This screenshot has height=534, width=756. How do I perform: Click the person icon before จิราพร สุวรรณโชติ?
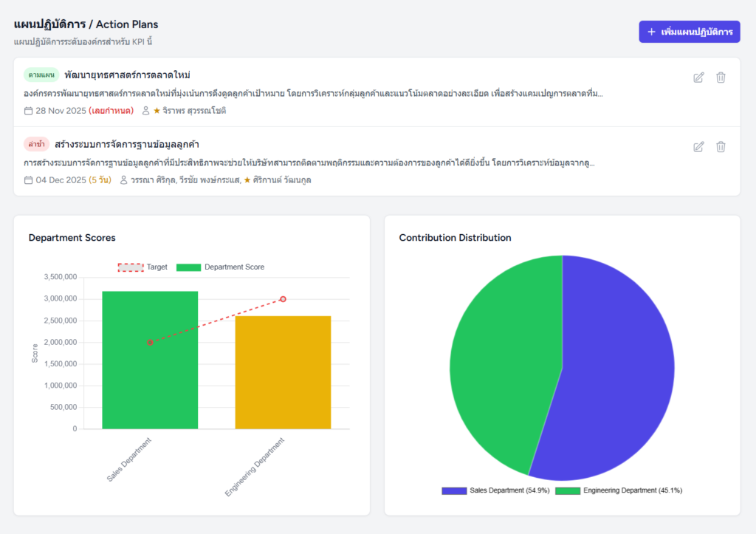[145, 111]
